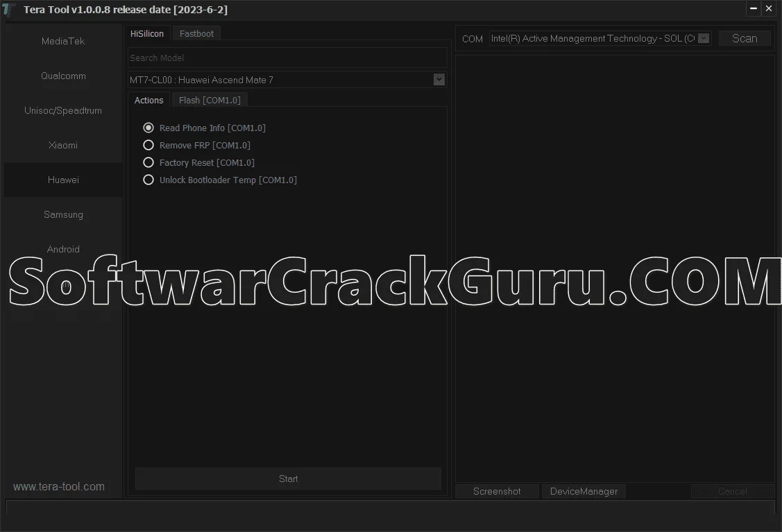Open the www.tera-tool.com link
Image resolution: width=782 pixels, height=532 pixels.
point(59,487)
